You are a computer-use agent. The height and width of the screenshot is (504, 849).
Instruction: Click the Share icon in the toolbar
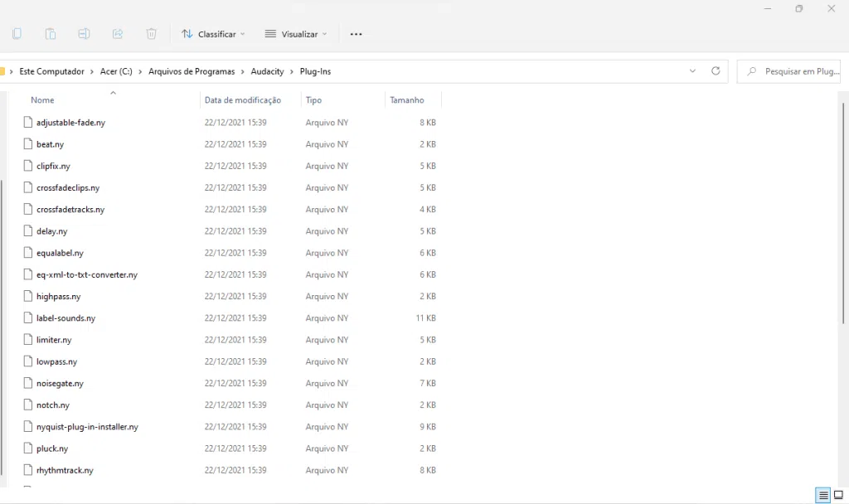coord(118,34)
